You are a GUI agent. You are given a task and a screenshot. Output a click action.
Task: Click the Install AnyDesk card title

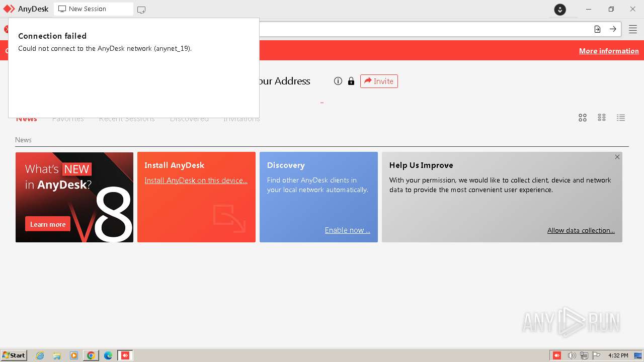tap(174, 165)
